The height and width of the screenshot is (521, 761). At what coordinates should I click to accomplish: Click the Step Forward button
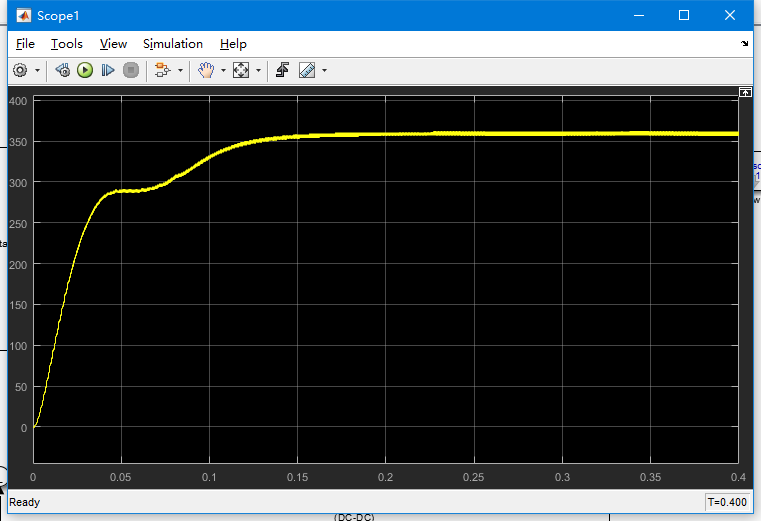108,71
